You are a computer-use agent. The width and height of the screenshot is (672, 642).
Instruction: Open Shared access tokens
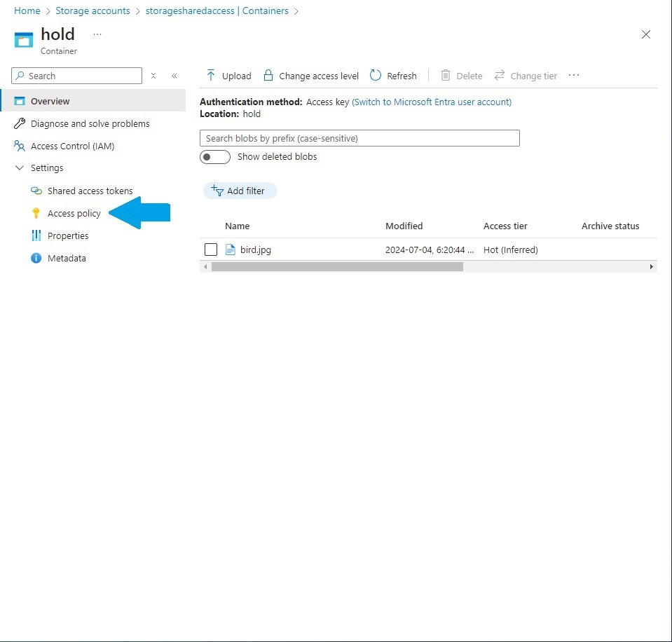coord(90,191)
